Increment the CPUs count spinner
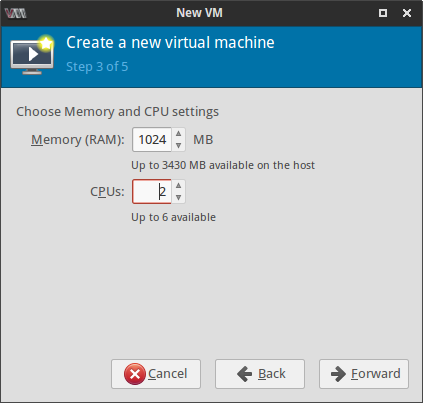Image resolution: width=423 pixels, height=403 pixels. tap(178, 185)
